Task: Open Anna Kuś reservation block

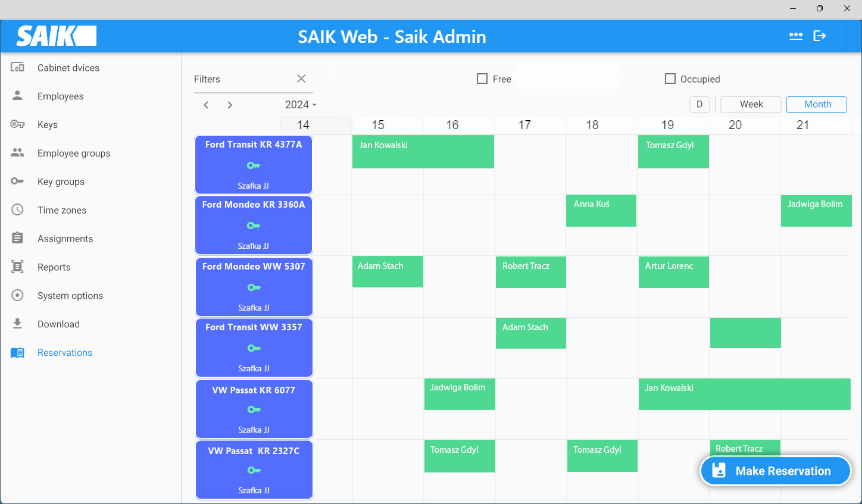Action: tap(601, 211)
